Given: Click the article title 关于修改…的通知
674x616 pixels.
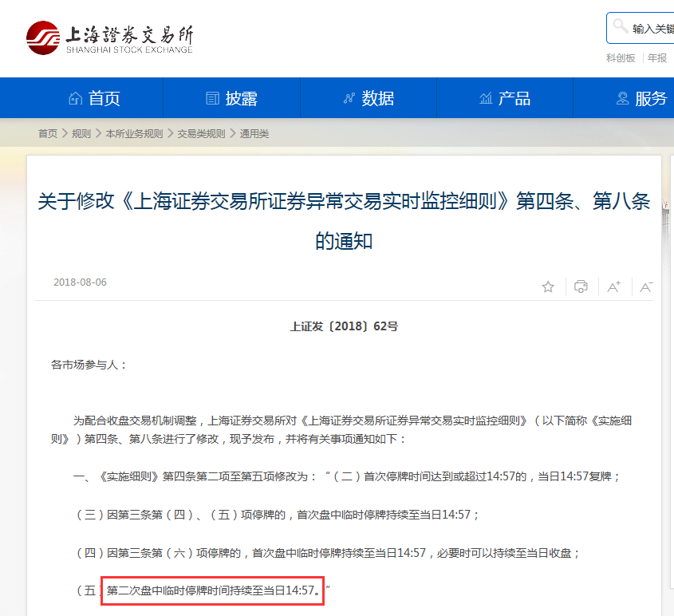Looking at the screenshot, I should click(x=344, y=221).
